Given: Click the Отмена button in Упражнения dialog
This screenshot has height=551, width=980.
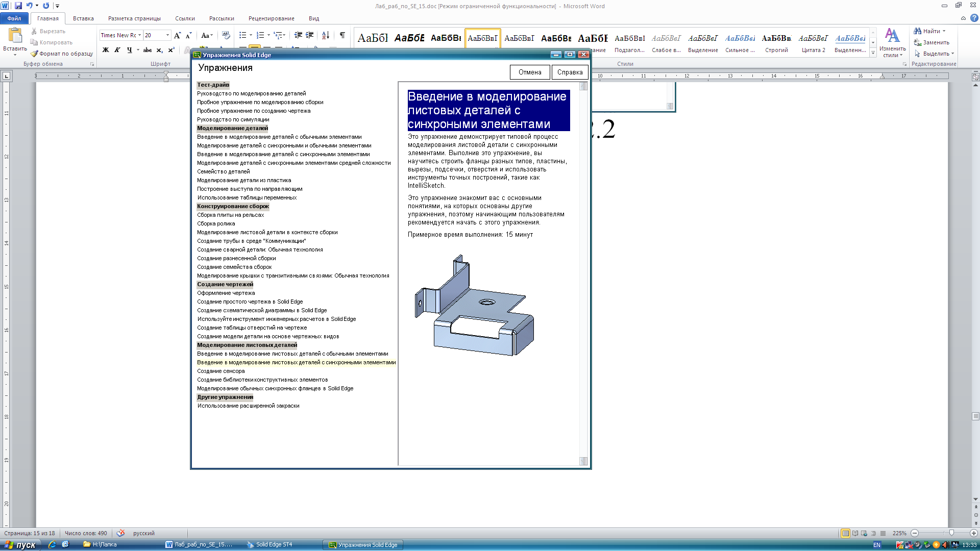Looking at the screenshot, I should (x=530, y=72).
